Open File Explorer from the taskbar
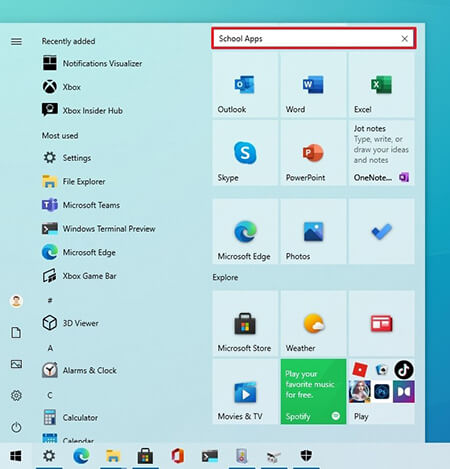 (x=113, y=456)
